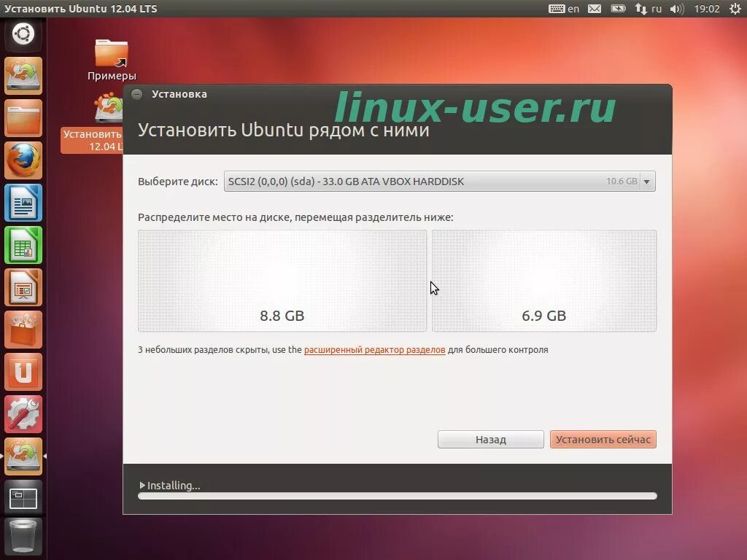
Task: Open Ubuntu Software Center
Action: point(23,330)
